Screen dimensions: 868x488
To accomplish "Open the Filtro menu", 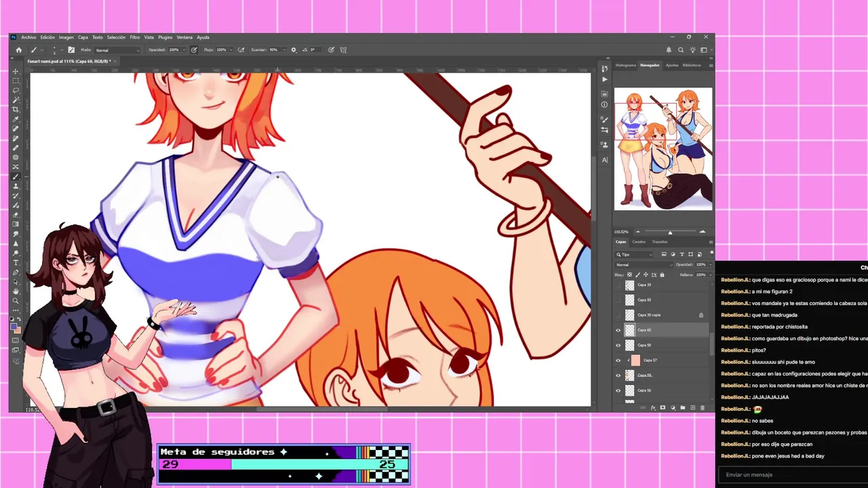I will coord(135,37).
